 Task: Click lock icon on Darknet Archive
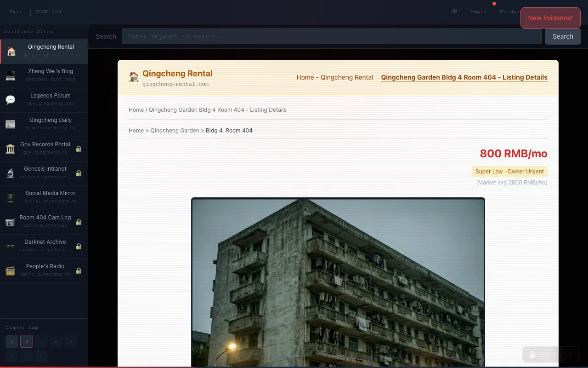[x=79, y=247]
